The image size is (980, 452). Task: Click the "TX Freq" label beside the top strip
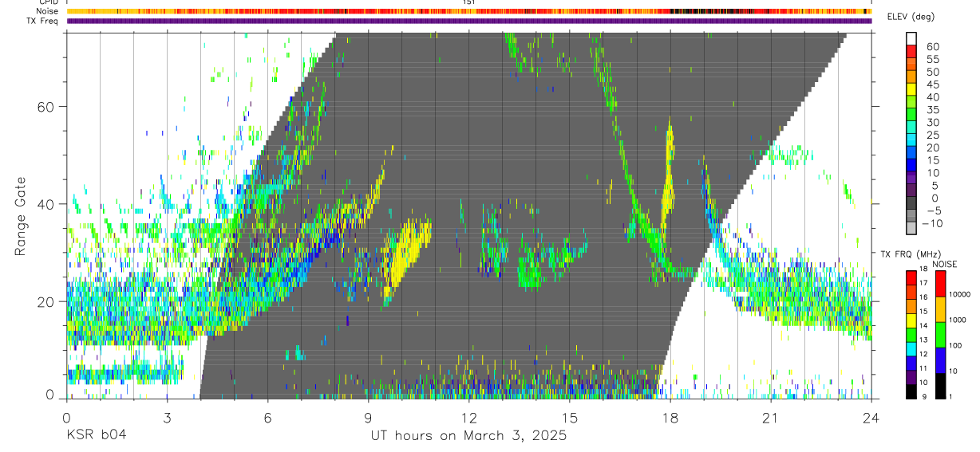pos(44,21)
